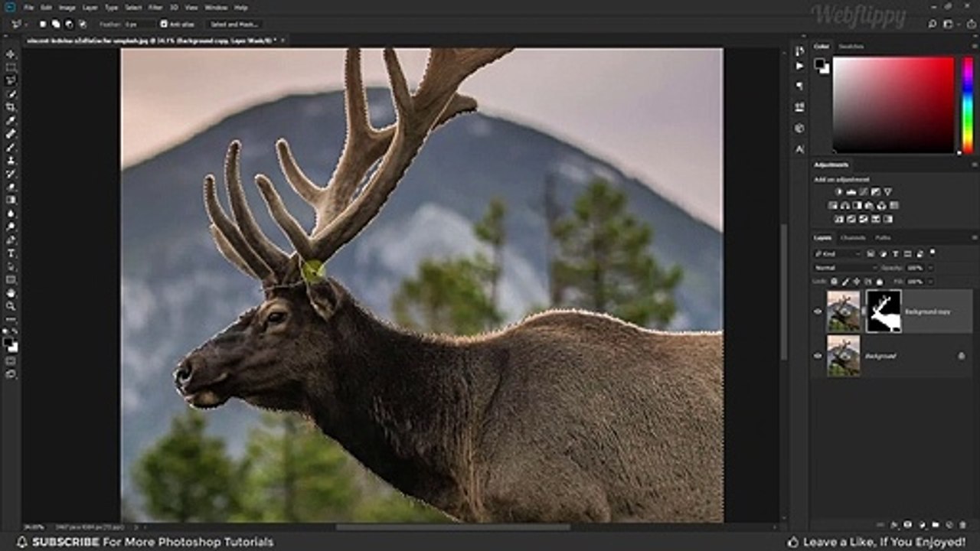The image size is (980, 551).
Task: Click the foreground color swatch in Color panel
Action: click(x=819, y=64)
